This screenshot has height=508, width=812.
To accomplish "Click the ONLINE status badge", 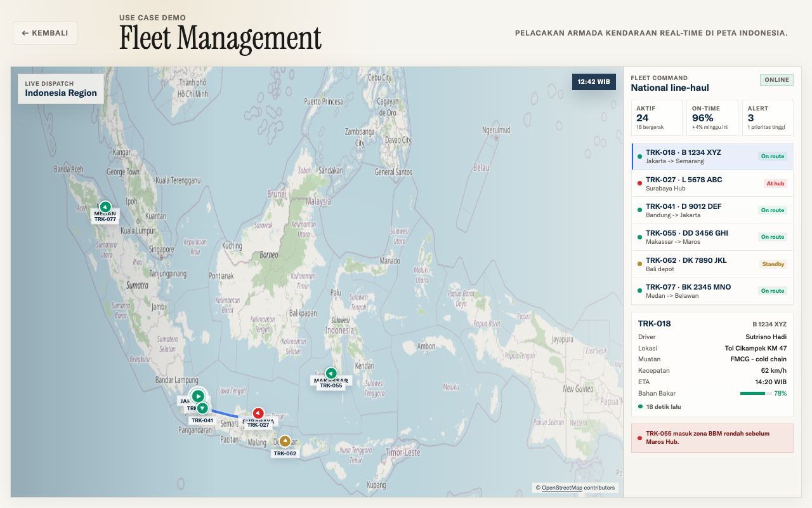I will tap(777, 80).
